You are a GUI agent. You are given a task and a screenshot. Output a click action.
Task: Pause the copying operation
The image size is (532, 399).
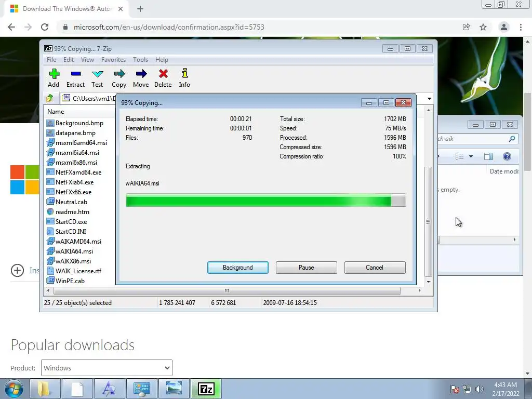coord(307,268)
